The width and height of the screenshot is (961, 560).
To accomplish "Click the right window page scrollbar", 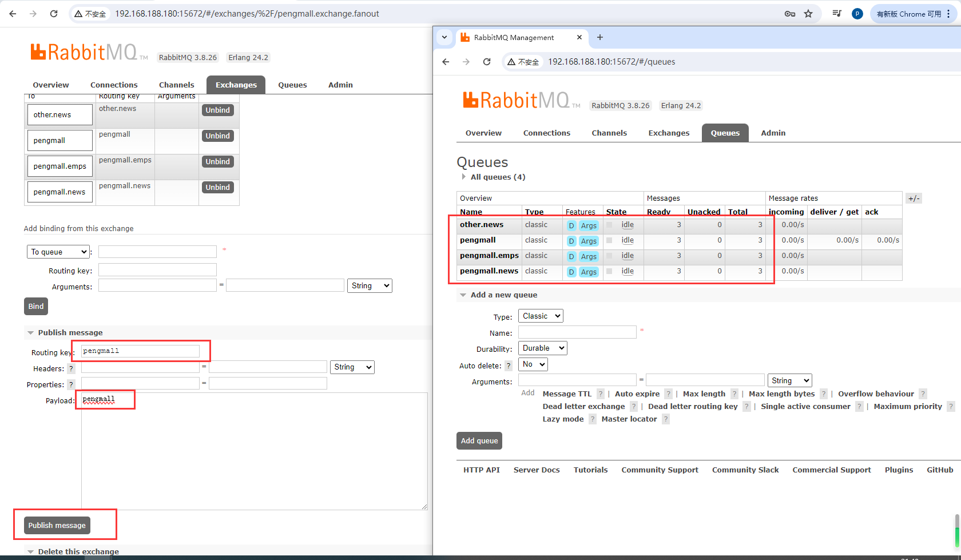I will coord(957,530).
